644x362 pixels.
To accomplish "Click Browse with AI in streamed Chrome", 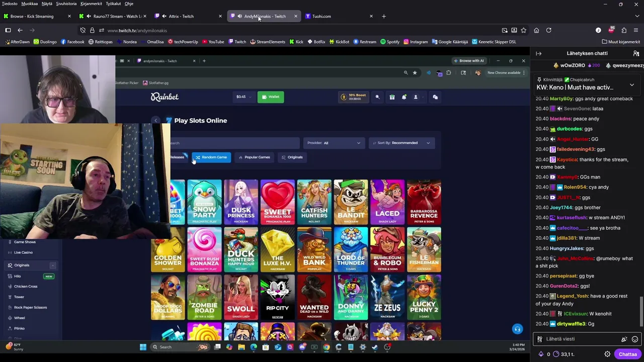I will (468, 61).
